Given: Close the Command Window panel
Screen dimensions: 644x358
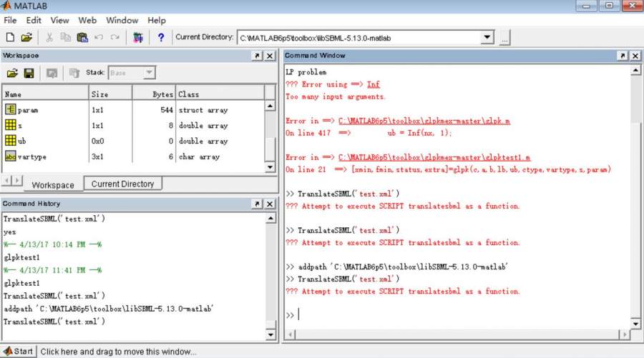Looking at the screenshot, I should coord(635,55).
